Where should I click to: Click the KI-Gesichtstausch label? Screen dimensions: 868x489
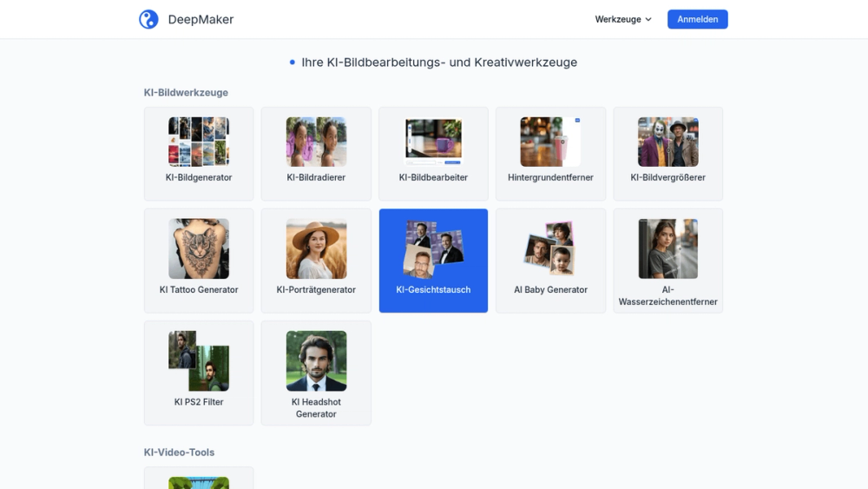[x=433, y=289]
